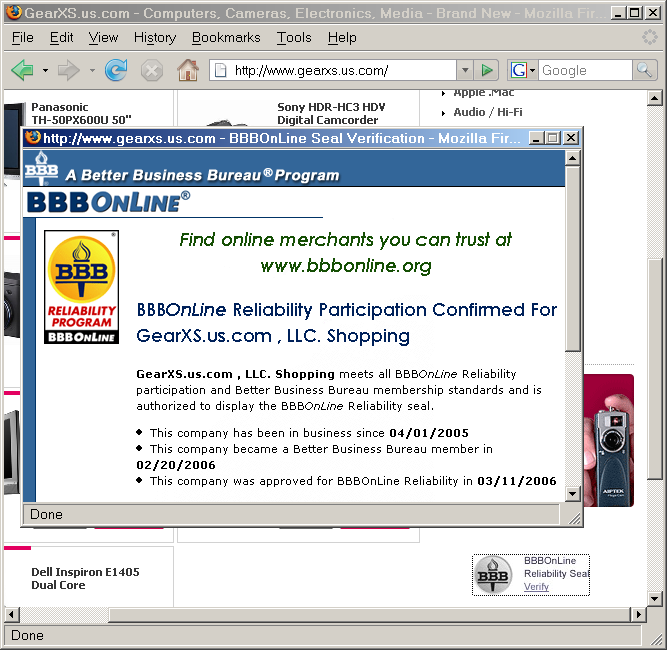The width and height of the screenshot is (667, 650).
Task: Click the BBB Reliability Program seal
Action: [81, 287]
